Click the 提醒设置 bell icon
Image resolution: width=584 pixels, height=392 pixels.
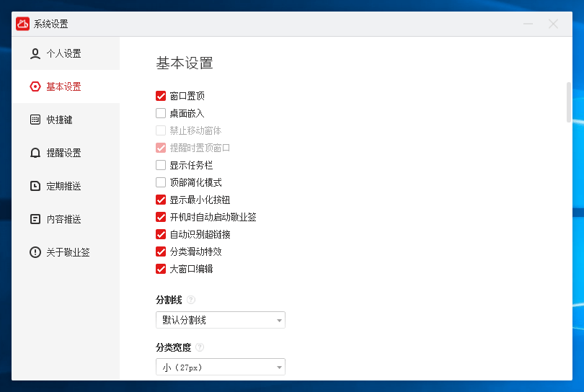coord(35,153)
